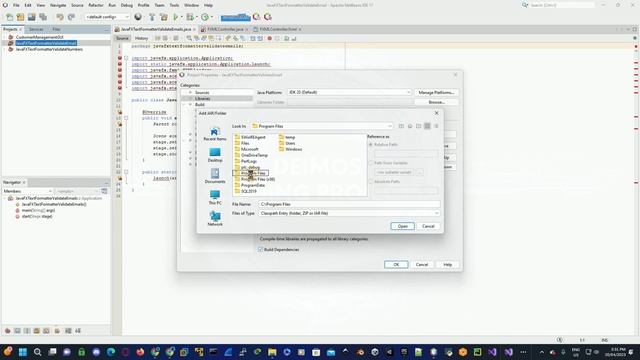The height and width of the screenshot is (360, 640).
Task: Click the Visual Studio icon on taskbar
Action: [493, 352]
